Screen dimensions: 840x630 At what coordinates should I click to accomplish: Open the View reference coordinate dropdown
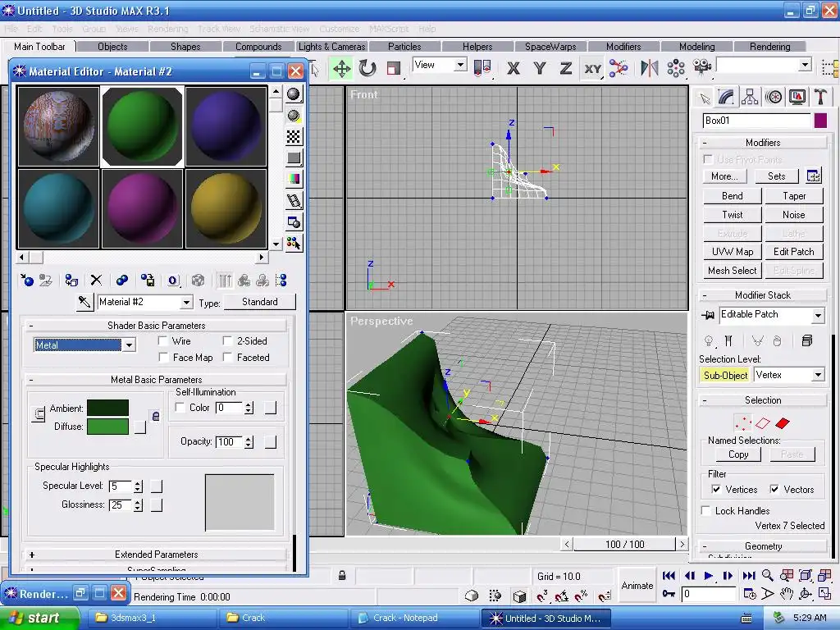coord(460,66)
